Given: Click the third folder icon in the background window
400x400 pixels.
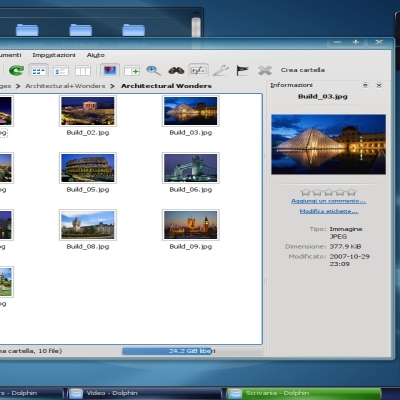Looking at the screenshot, I should click(133, 30).
